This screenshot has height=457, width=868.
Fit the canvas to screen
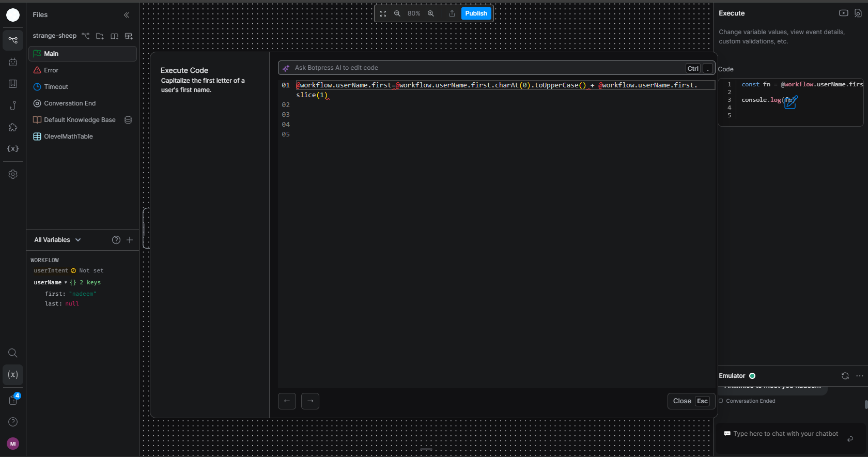(x=383, y=13)
